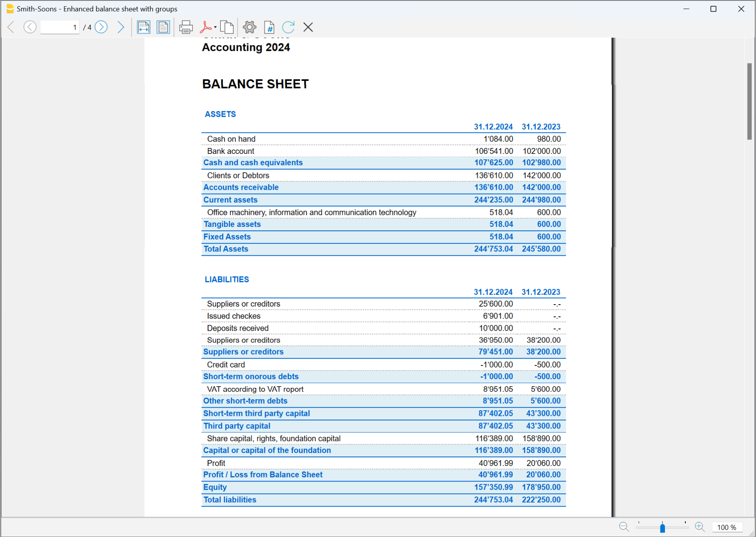
Task: Close the window via title bar
Action: click(x=741, y=9)
